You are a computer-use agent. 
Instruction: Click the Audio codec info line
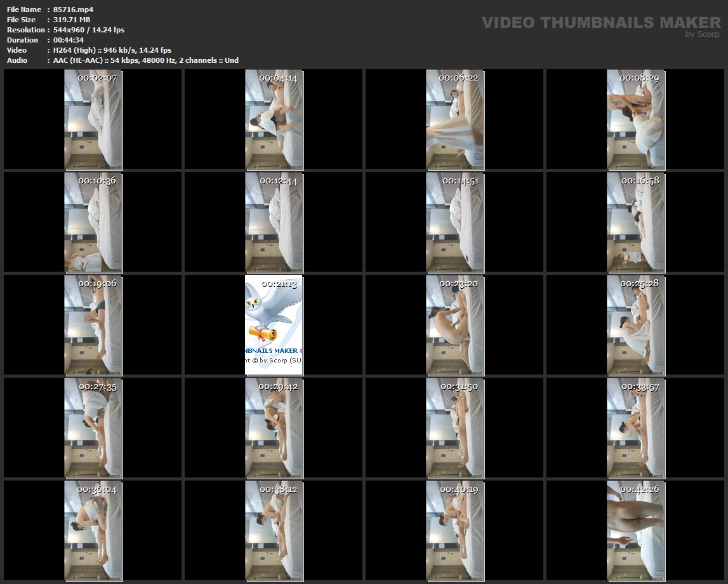(x=145, y=60)
